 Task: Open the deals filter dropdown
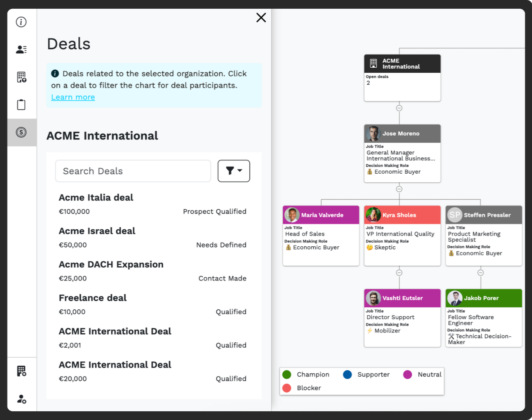tap(234, 171)
